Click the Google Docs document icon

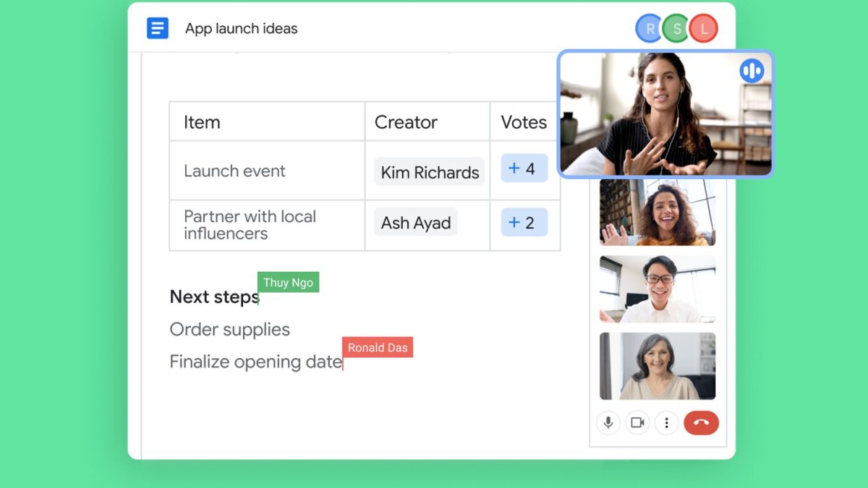click(x=158, y=28)
